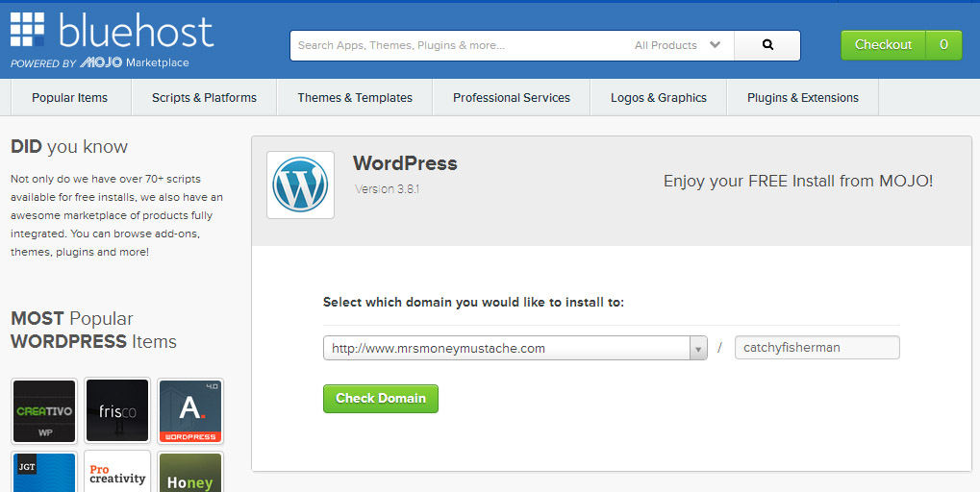The width and height of the screenshot is (980, 492).
Task: Click the Checkout button
Action: click(x=883, y=45)
